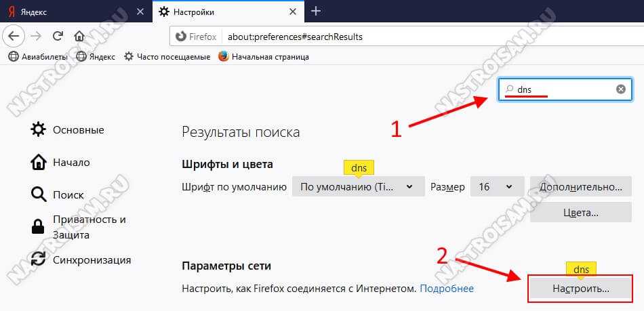Open the Цвета... colors button
The height and width of the screenshot is (311, 644).
tap(580, 212)
